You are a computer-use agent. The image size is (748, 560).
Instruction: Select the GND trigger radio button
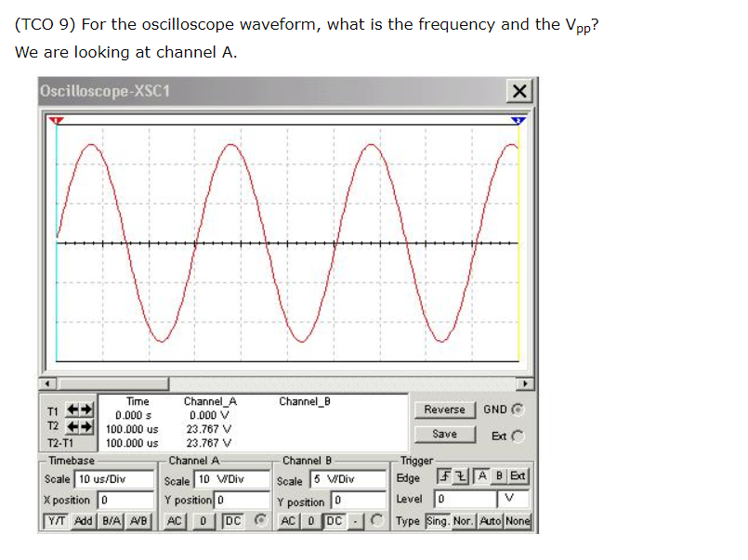click(x=518, y=410)
